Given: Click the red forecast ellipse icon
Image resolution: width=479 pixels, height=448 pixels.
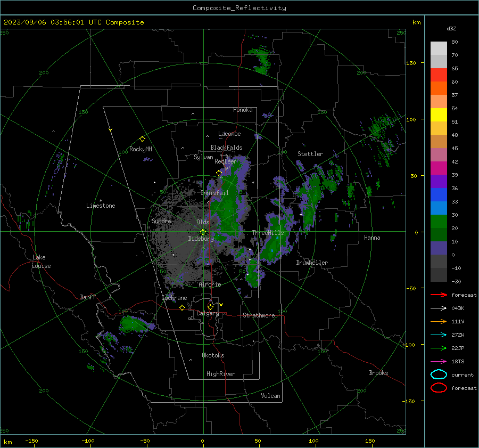Looking at the screenshot, I should pos(439,388).
